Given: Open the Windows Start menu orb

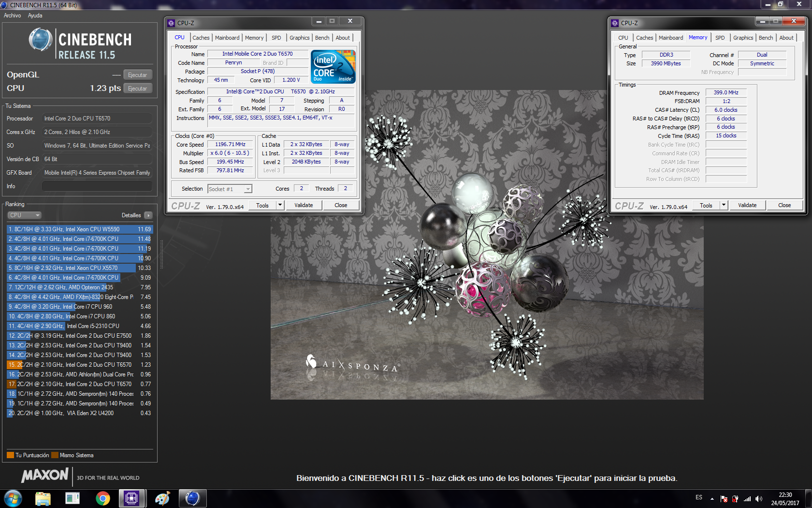Looking at the screenshot, I should [x=13, y=498].
